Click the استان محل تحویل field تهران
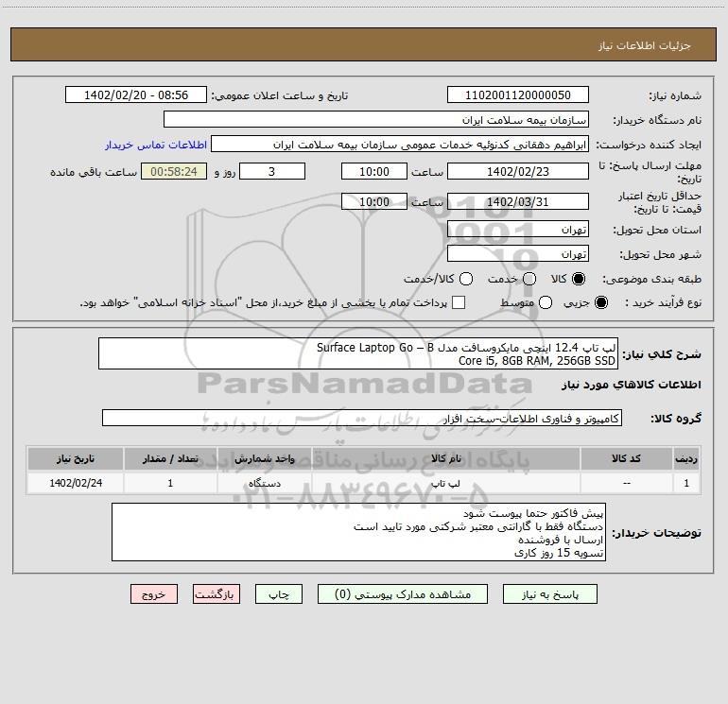 [x=518, y=229]
